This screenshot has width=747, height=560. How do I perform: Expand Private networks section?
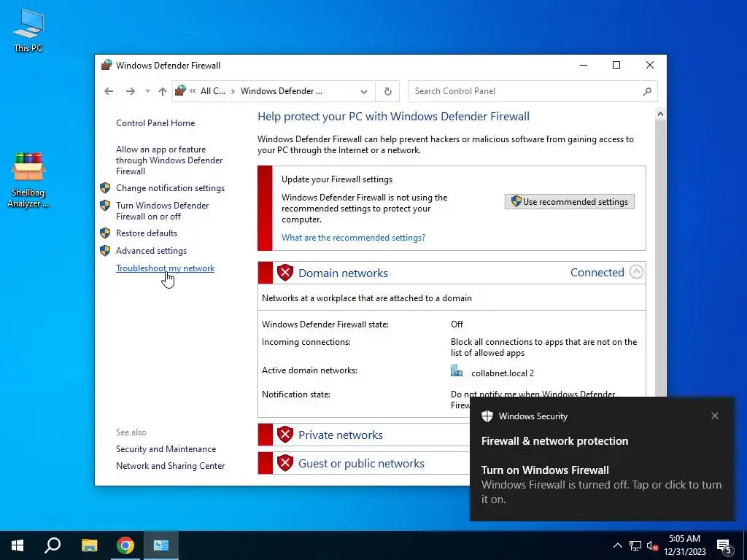click(x=340, y=435)
